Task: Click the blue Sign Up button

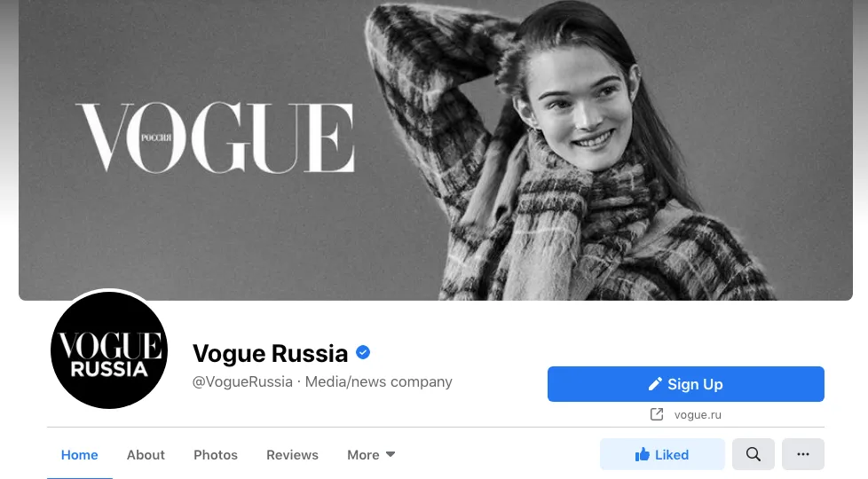Action: point(686,384)
